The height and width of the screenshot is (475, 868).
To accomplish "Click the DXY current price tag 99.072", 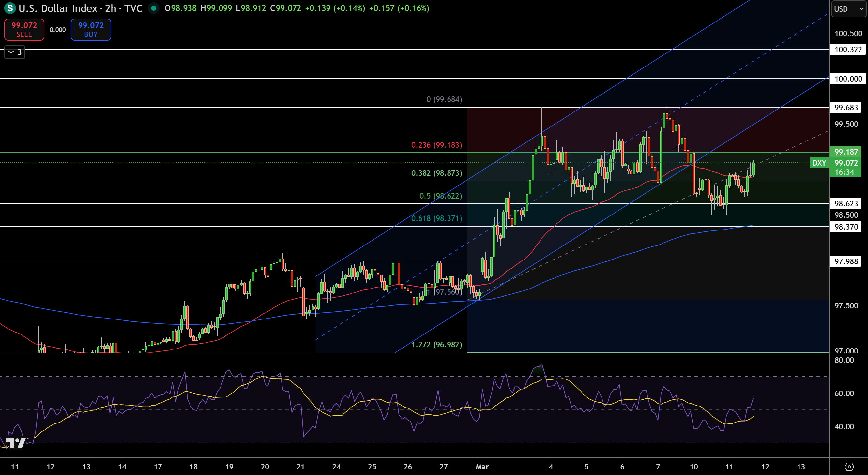I will (836, 167).
